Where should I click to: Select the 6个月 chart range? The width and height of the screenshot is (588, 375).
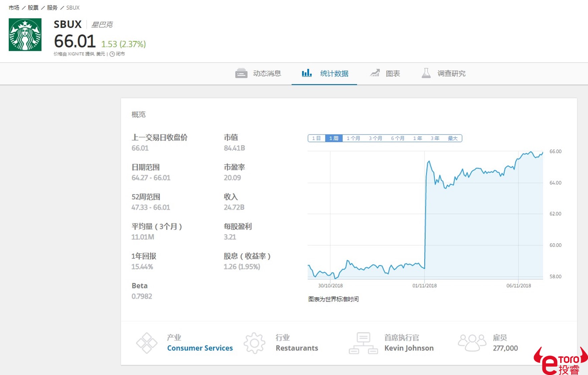pos(398,138)
